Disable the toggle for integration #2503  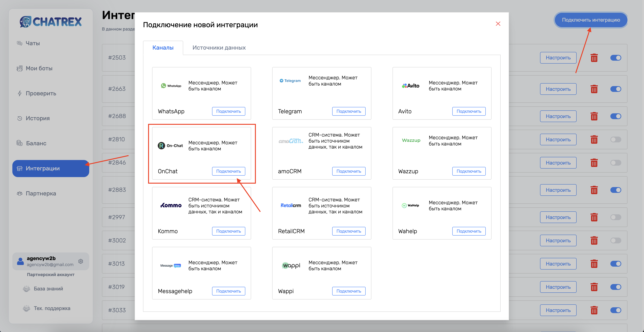pos(616,58)
